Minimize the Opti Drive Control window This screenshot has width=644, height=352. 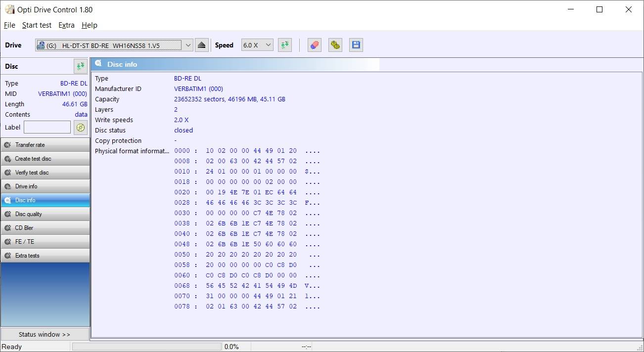[x=571, y=9]
